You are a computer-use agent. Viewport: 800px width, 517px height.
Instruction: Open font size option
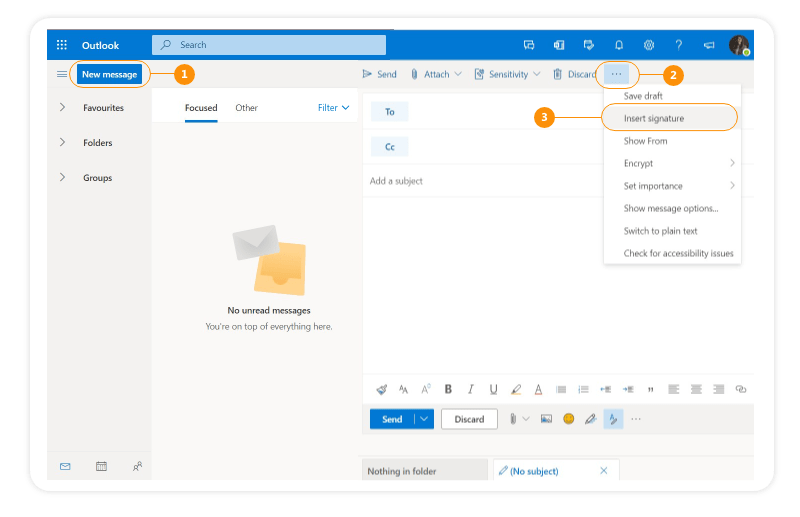403,389
